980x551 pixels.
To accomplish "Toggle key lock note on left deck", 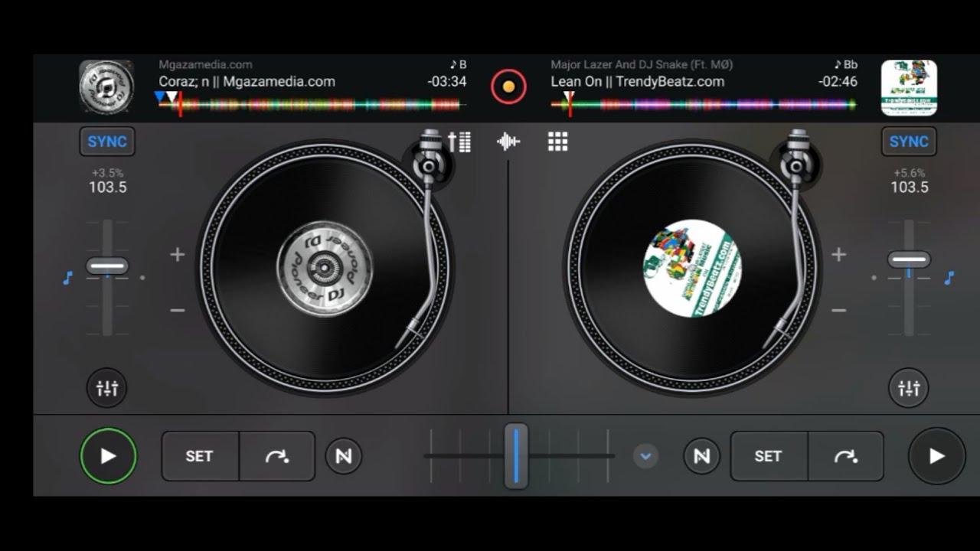I will [67, 278].
